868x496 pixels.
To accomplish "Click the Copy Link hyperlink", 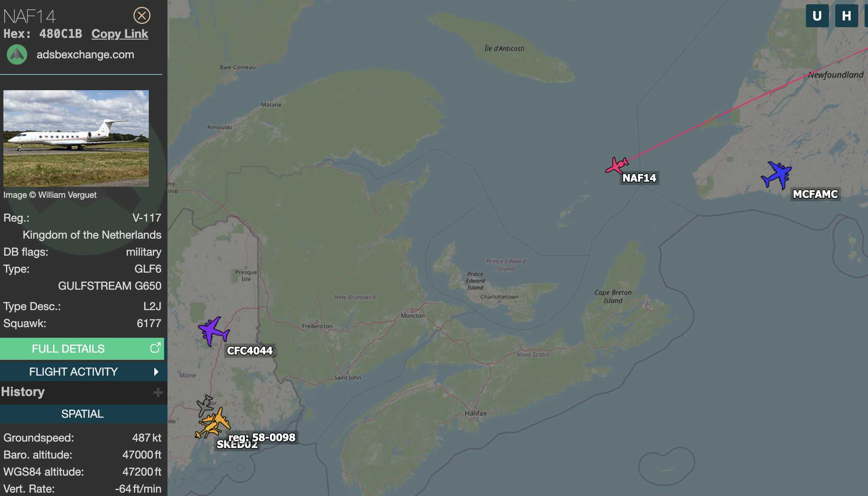I will 120,34.
